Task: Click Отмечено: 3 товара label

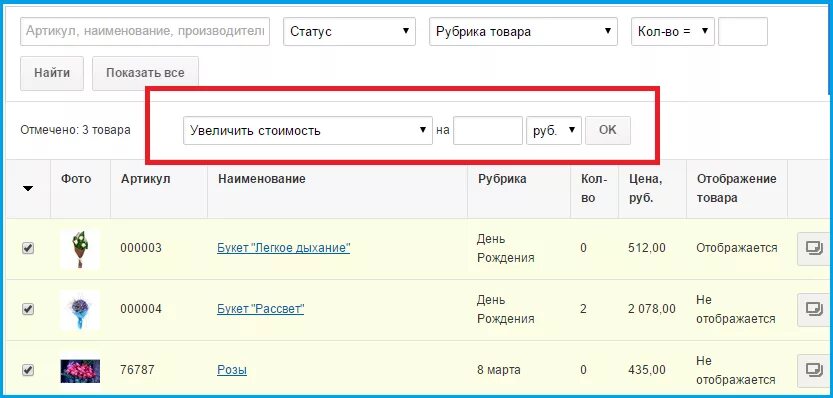Action: (x=75, y=130)
